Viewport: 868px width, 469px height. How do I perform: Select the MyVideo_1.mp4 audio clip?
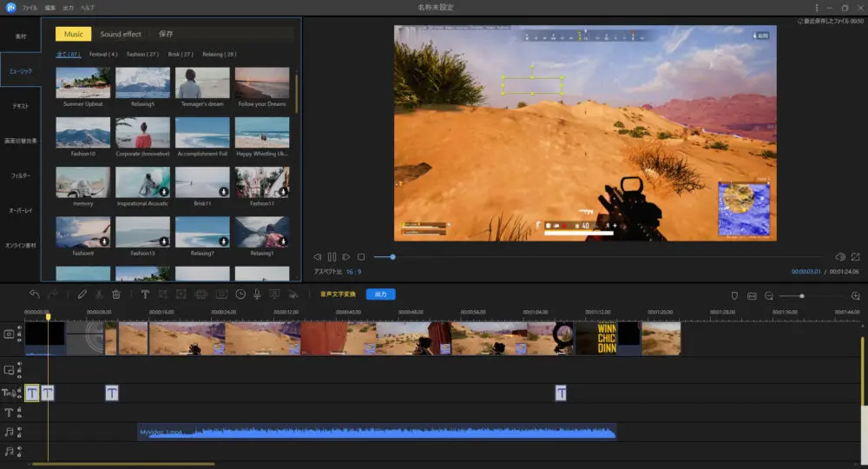377,432
